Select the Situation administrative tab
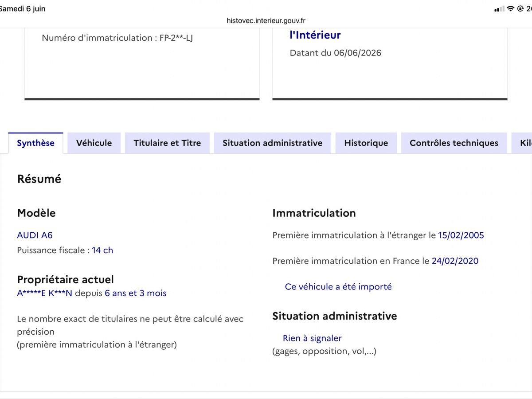Viewport: 532px width, 399px height. (273, 143)
